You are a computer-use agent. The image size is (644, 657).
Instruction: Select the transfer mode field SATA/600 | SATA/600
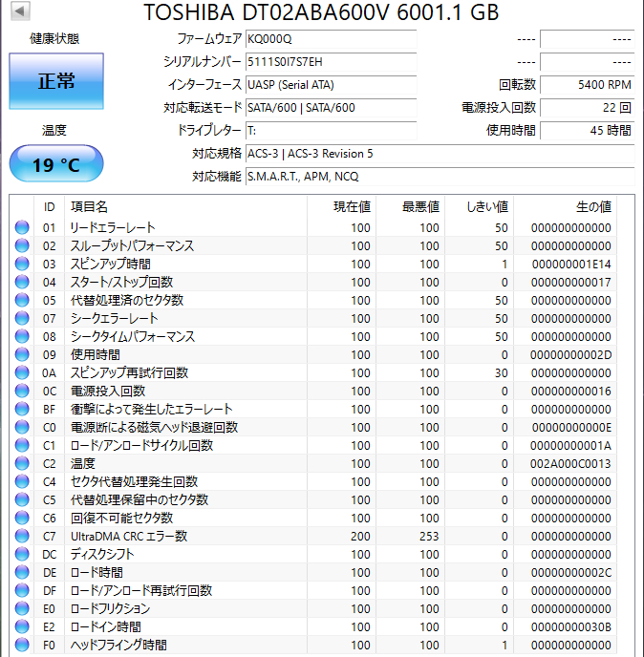(x=331, y=108)
